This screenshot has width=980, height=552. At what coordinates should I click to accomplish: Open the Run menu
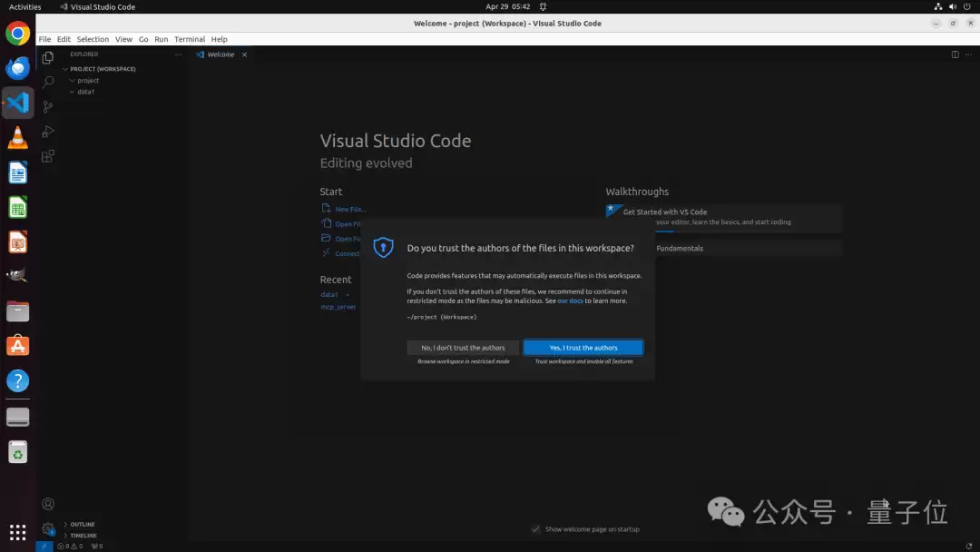tap(162, 39)
